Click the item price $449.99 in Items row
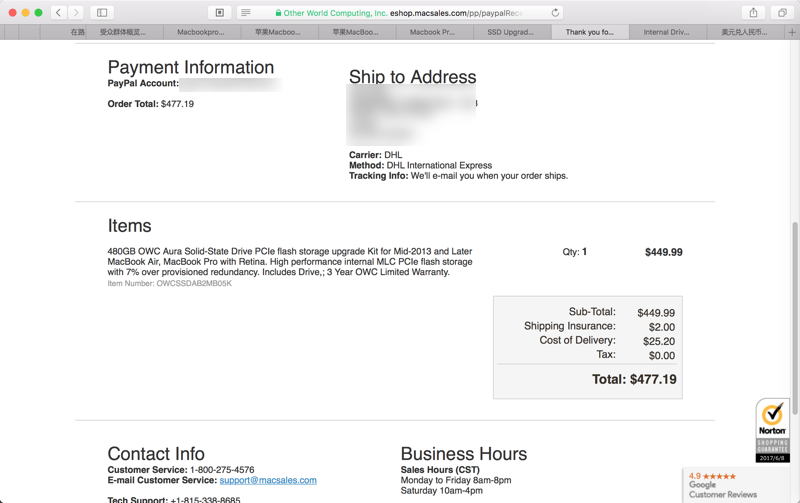800x503 pixels. (663, 252)
